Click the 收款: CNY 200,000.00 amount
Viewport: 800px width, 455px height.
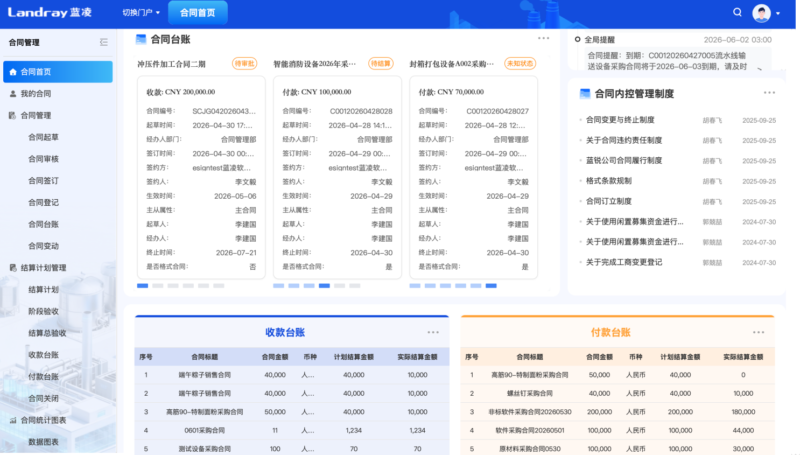tap(181, 92)
